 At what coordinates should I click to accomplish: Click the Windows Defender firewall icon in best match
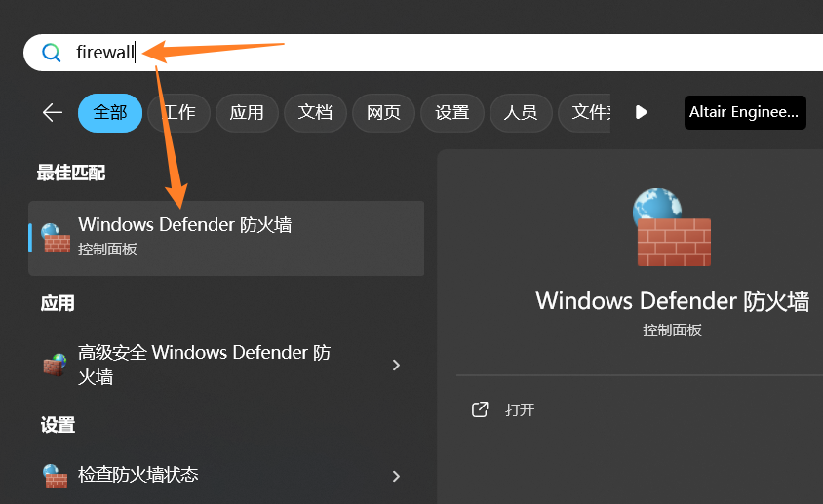56,237
